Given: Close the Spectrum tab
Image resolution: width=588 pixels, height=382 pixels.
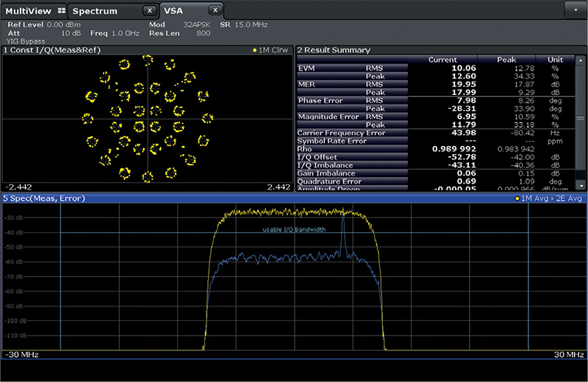Looking at the screenshot, I should pyautogui.click(x=149, y=10).
